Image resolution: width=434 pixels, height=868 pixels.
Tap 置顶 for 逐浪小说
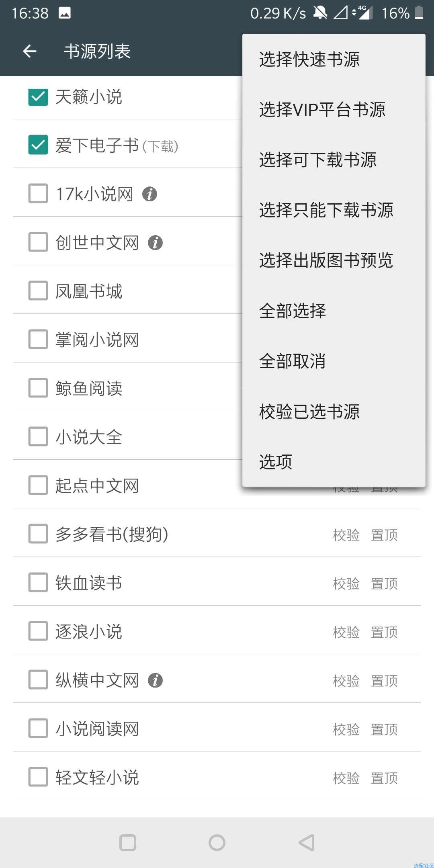384,632
